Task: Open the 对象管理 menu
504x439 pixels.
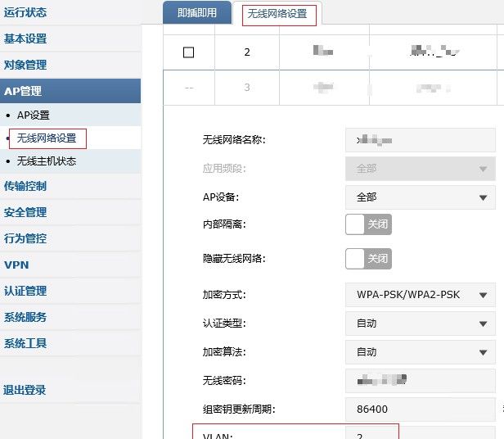Action: [x=70, y=65]
